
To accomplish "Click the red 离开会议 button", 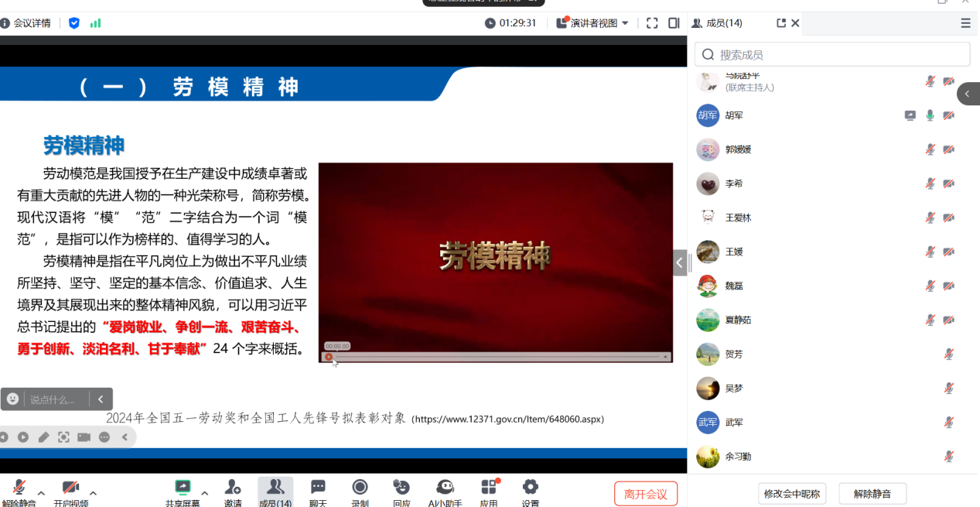I will [x=646, y=494].
